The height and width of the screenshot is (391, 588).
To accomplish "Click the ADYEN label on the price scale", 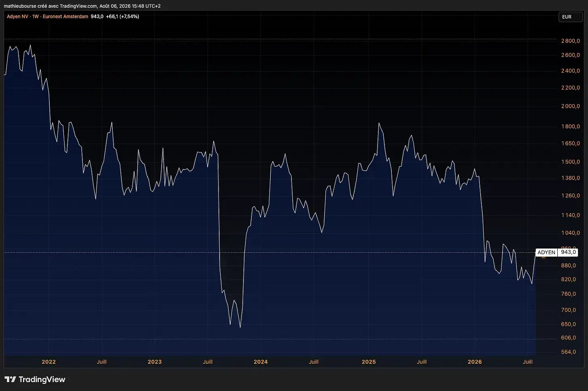I will (546, 252).
